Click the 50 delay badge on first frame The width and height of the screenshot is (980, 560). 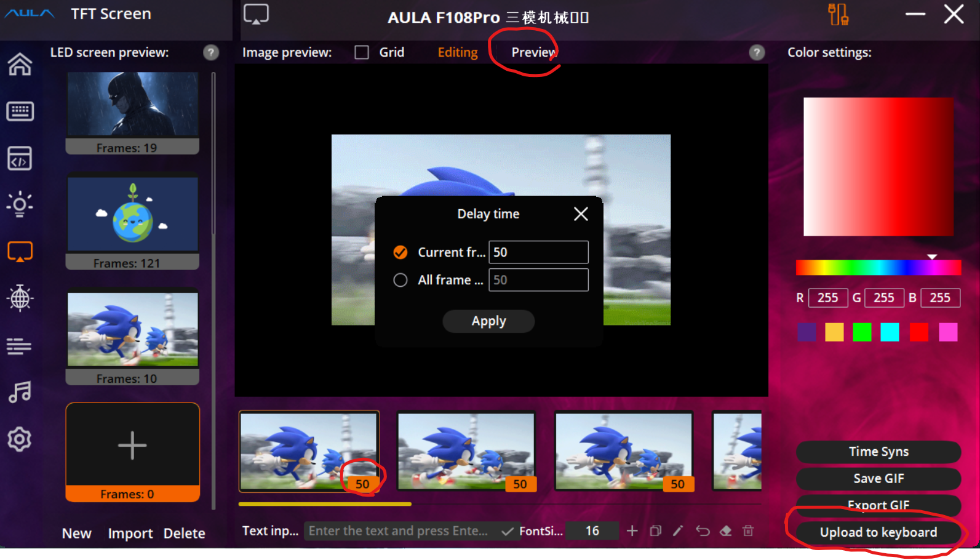362,484
